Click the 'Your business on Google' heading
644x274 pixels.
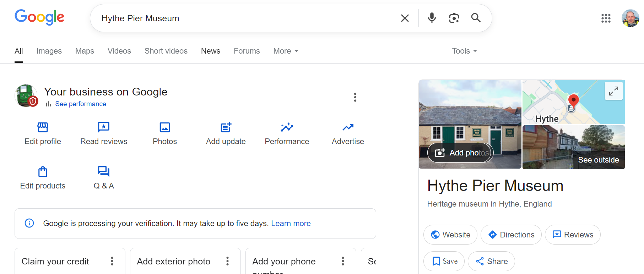coord(106,92)
